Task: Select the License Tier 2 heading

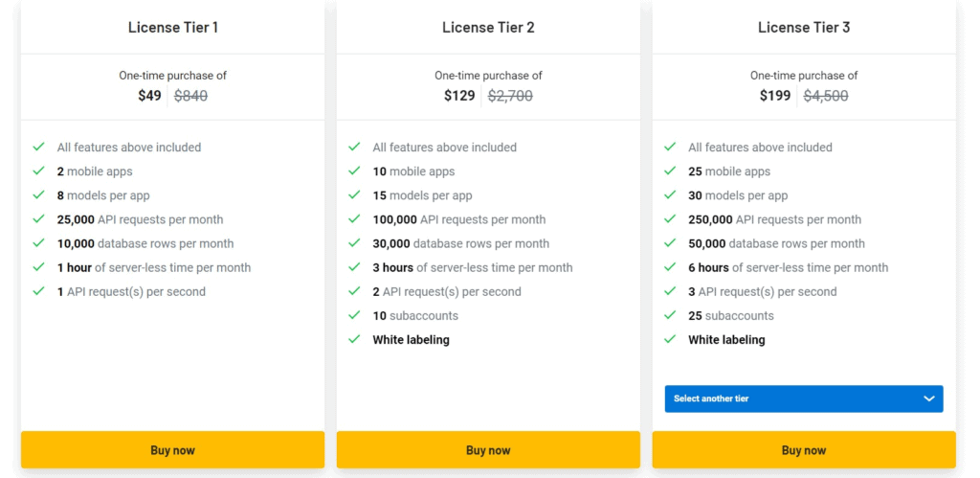Action: [488, 28]
